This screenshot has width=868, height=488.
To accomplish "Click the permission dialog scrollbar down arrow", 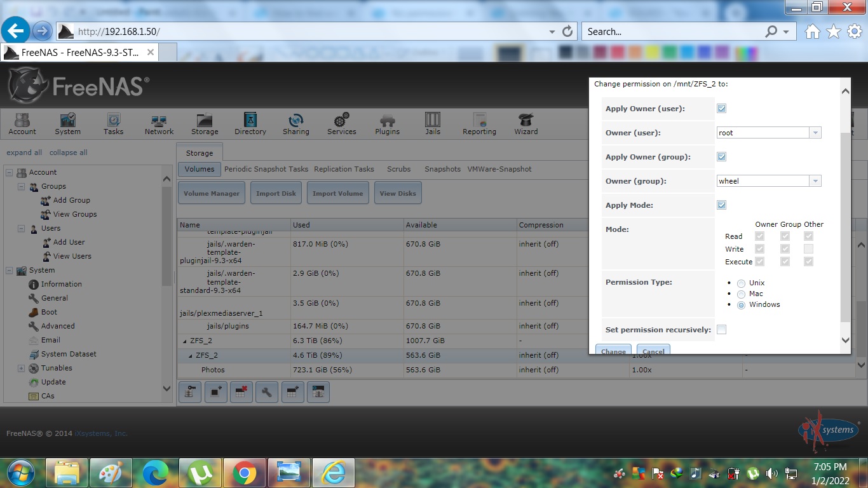I will pyautogui.click(x=845, y=341).
